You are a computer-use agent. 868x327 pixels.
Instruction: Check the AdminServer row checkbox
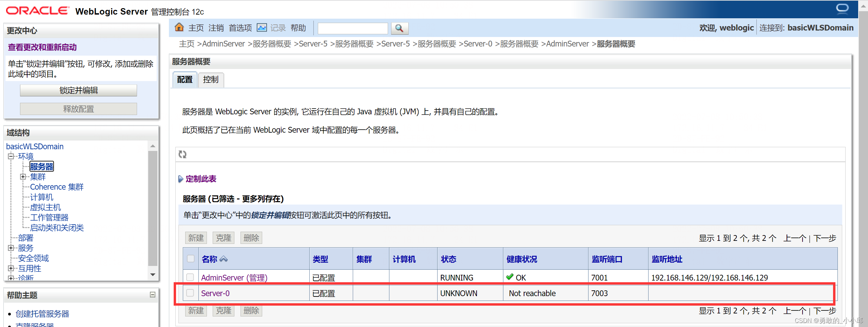coord(190,277)
